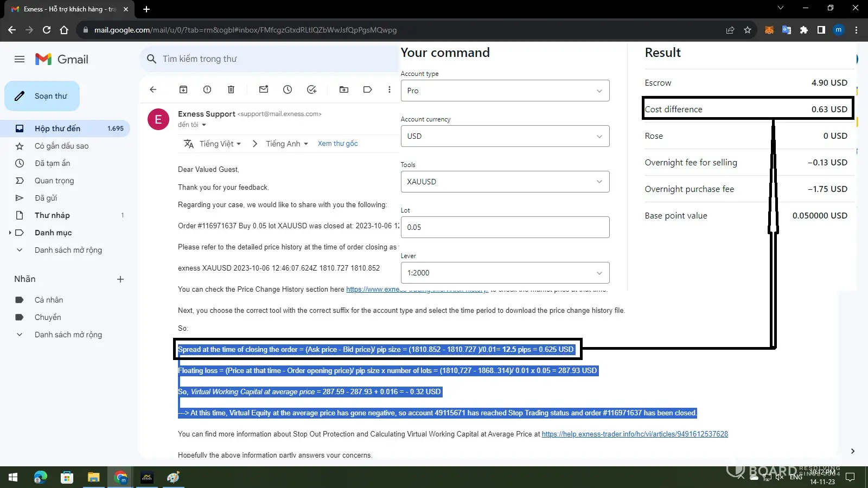Open Hộp thư đến inbox folder

58,129
